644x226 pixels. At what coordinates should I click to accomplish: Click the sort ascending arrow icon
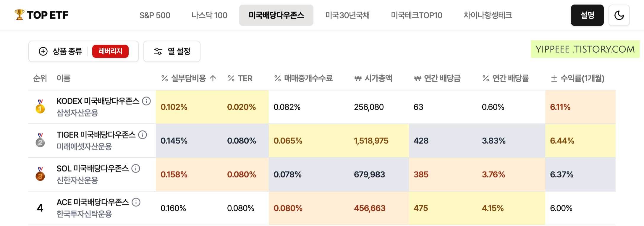213,78
